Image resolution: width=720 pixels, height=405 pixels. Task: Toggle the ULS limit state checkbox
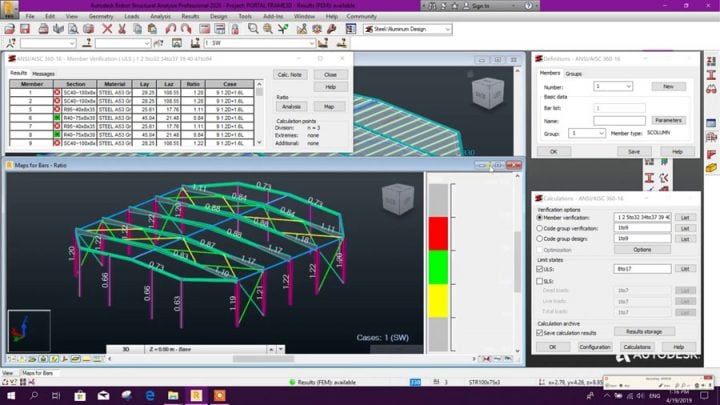pos(540,269)
